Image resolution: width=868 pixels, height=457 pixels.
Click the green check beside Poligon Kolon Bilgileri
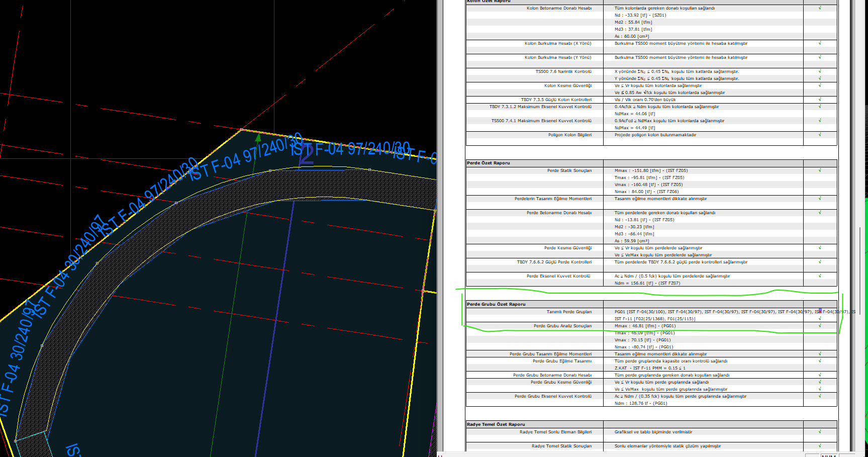click(x=820, y=135)
